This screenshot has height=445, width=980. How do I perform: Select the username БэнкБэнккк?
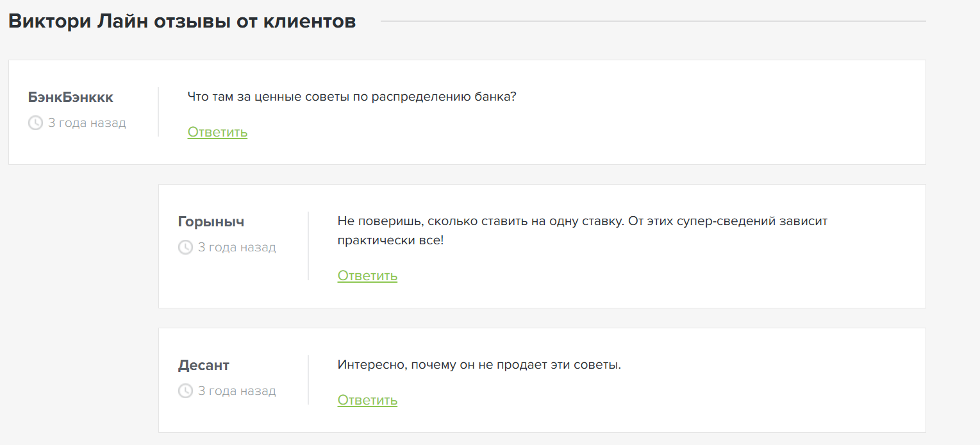(71, 97)
